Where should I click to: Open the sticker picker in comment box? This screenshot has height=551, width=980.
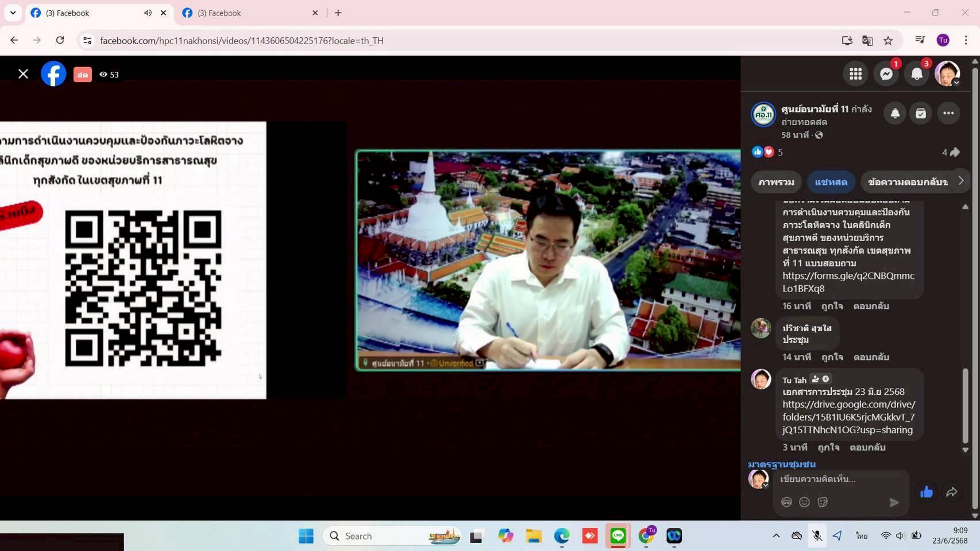click(823, 502)
